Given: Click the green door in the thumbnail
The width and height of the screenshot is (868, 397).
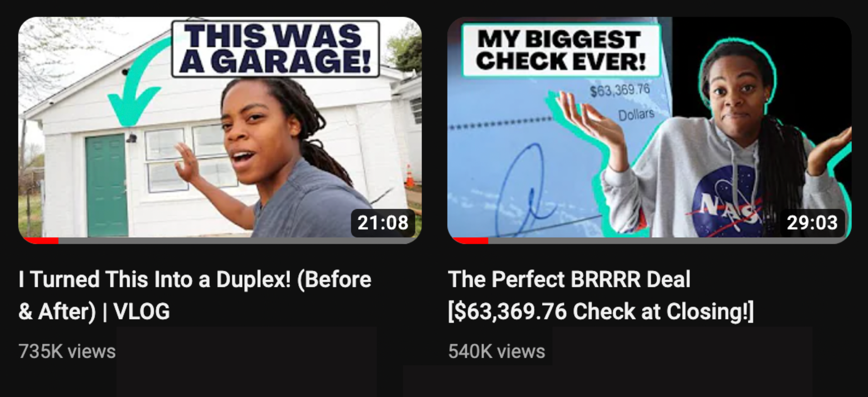Looking at the screenshot, I should [x=106, y=185].
